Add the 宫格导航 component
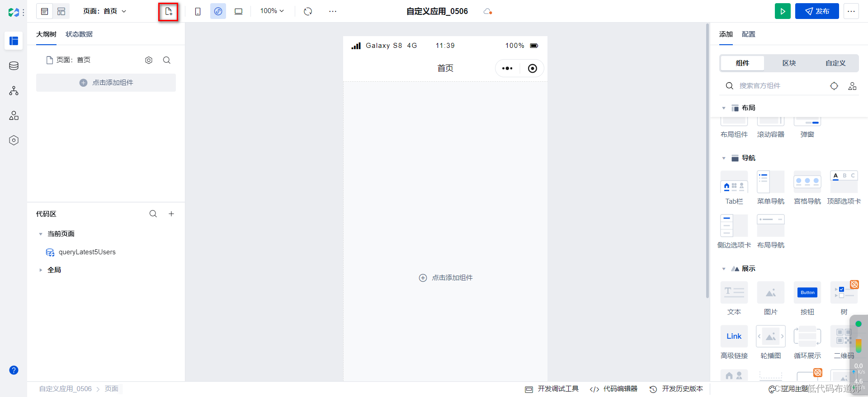This screenshot has width=868, height=397. coord(807,187)
